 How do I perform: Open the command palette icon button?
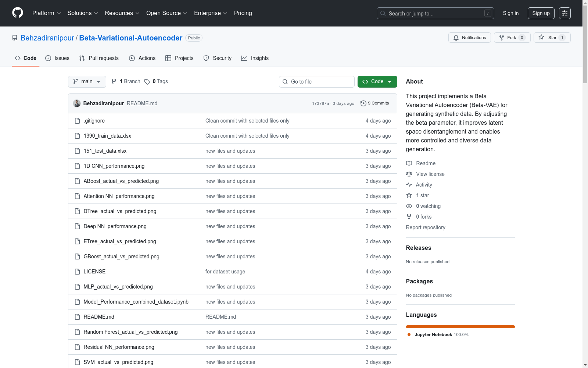coord(565,13)
